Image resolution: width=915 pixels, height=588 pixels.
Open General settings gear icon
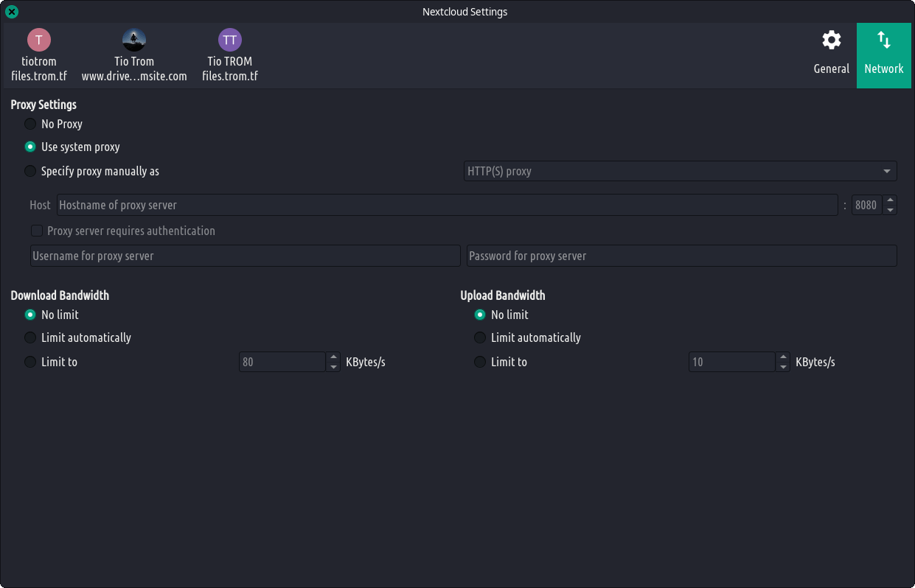pyautogui.click(x=831, y=41)
